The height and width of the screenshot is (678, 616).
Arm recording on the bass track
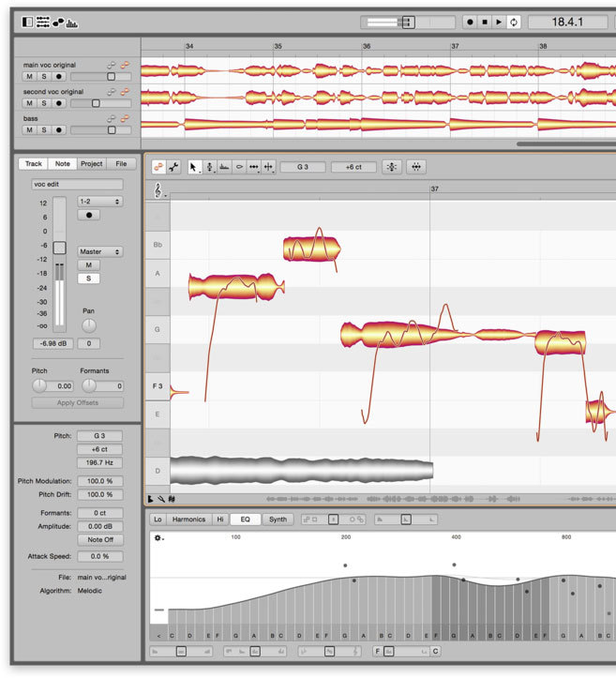pyautogui.click(x=59, y=130)
